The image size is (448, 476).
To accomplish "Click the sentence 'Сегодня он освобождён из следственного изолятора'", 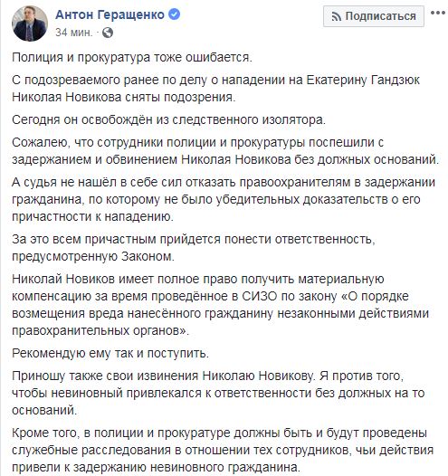I will click(168, 120).
